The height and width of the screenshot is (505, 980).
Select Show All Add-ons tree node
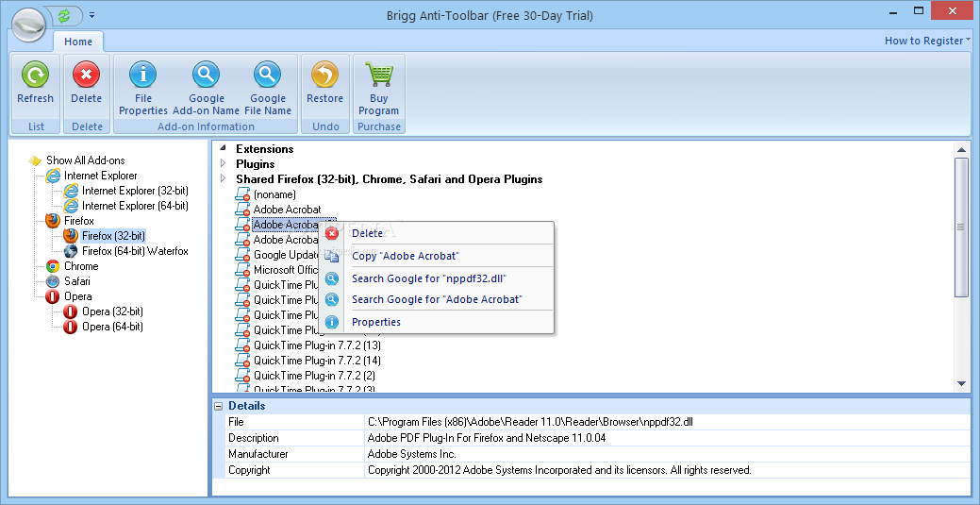tap(86, 160)
